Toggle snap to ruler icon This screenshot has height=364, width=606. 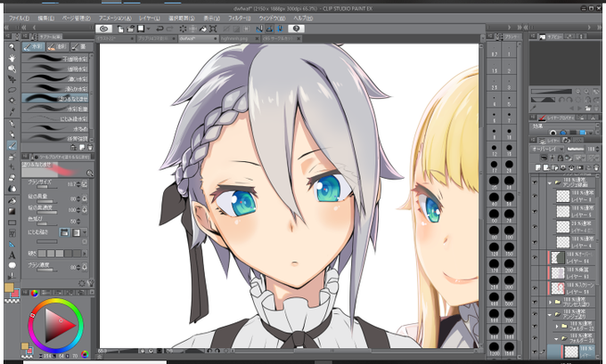click(259, 28)
